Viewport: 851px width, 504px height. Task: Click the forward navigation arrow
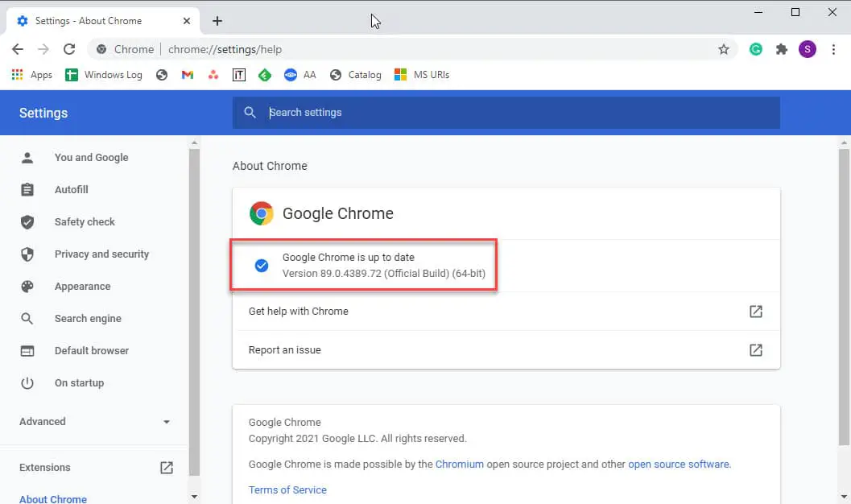point(43,49)
